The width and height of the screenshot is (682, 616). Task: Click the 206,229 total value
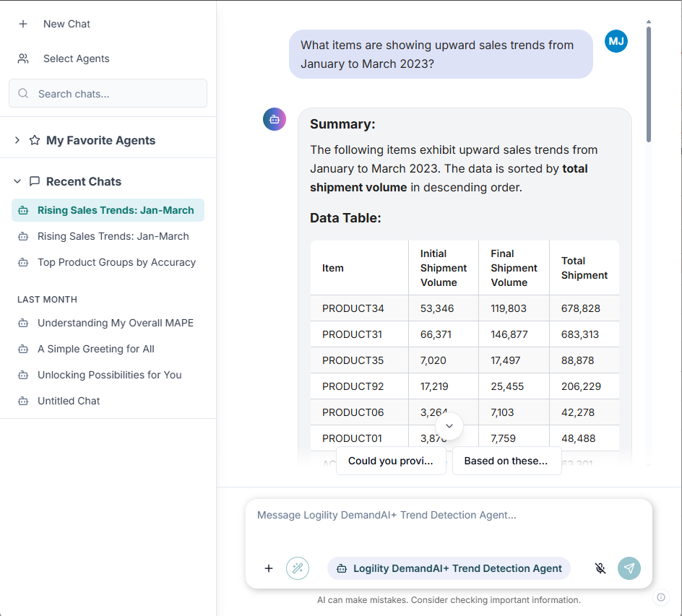point(581,386)
